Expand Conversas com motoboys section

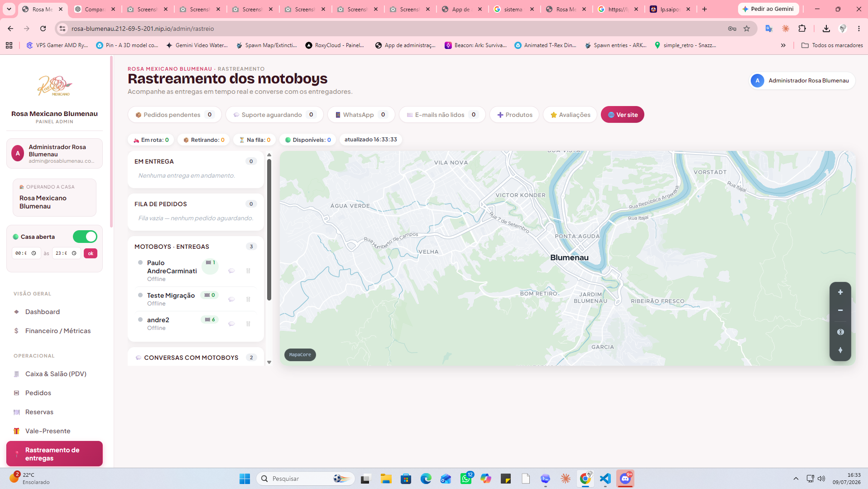click(x=196, y=358)
